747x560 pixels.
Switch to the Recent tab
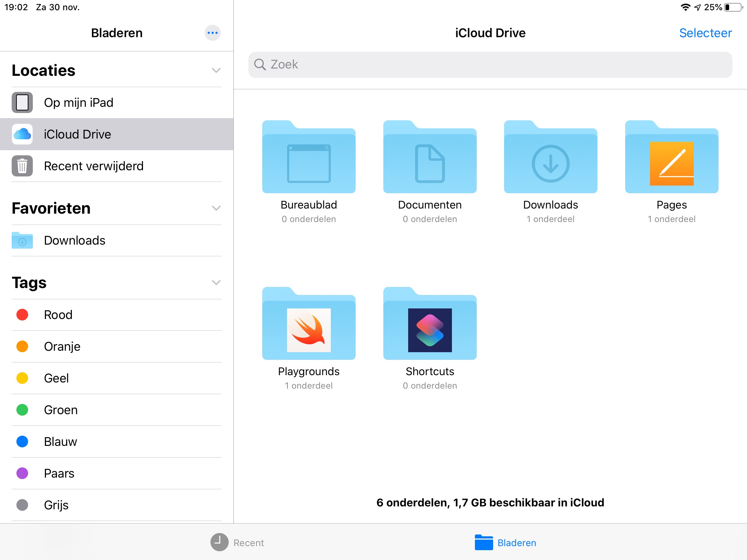tap(237, 542)
